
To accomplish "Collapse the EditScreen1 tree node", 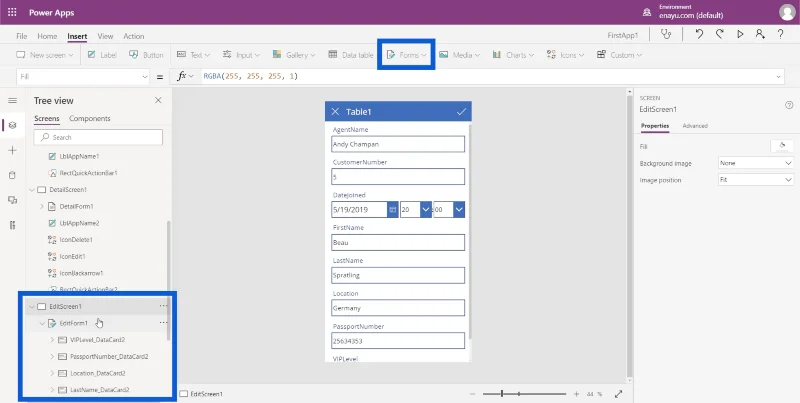I will (x=32, y=307).
